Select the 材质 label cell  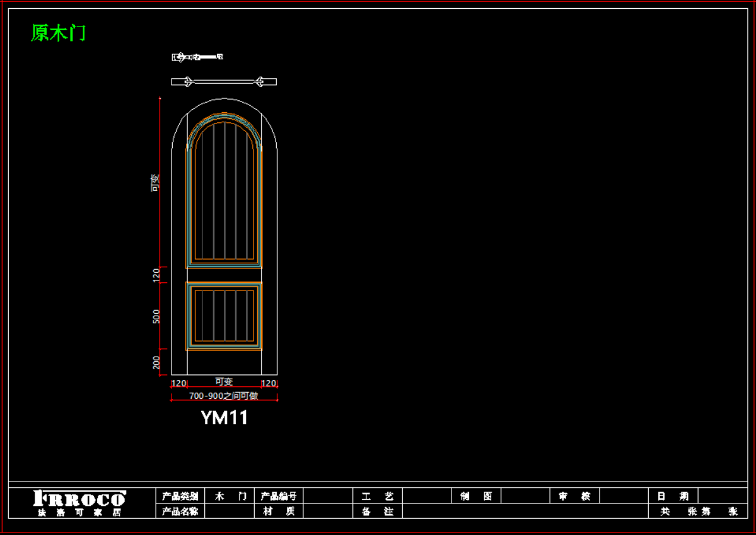(x=279, y=511)
